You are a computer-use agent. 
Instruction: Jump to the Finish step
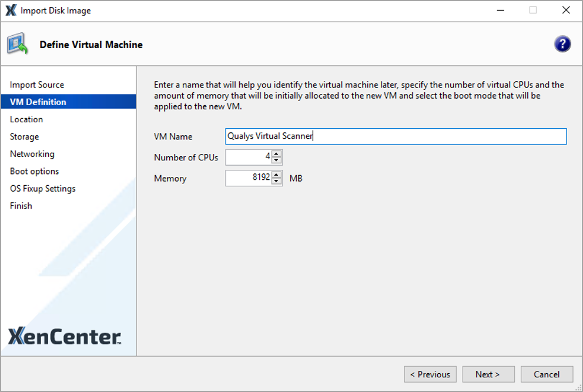click(68, 206)
